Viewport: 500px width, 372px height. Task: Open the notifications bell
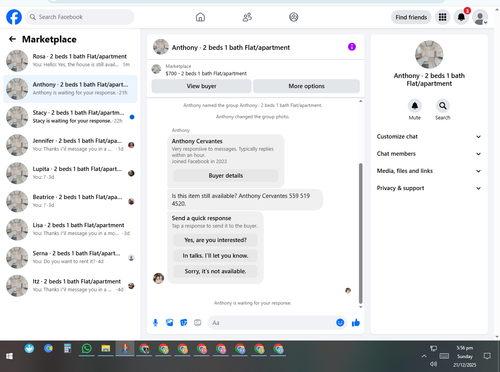pyautogui.click(x=461, y=17)
